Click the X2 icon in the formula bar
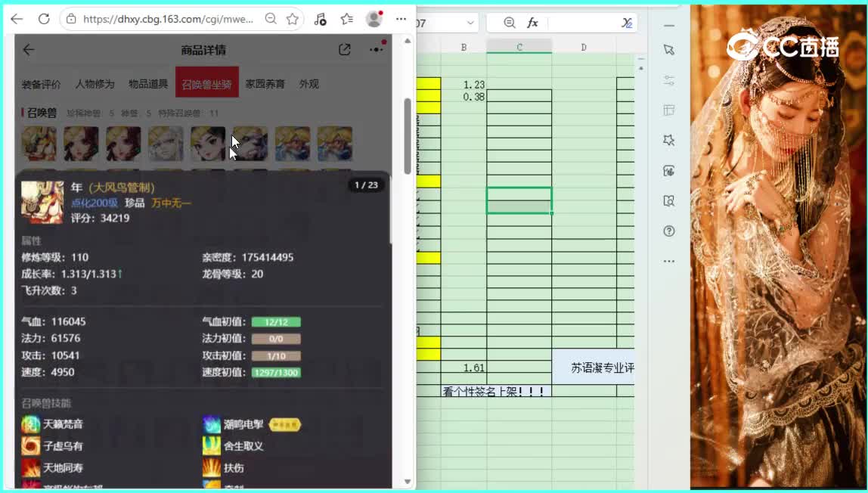868x493 pixels. tap(626, 23)
